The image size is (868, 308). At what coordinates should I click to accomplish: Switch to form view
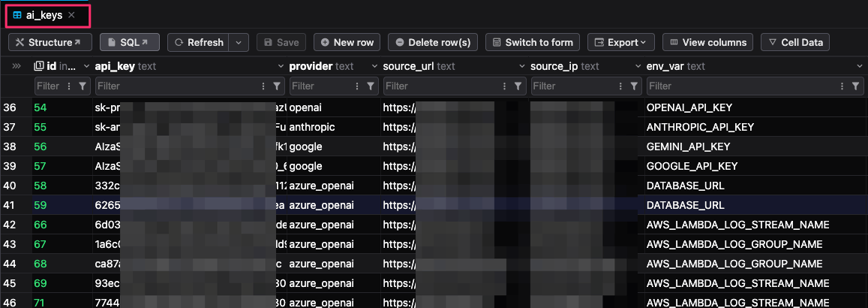(533, 42)
